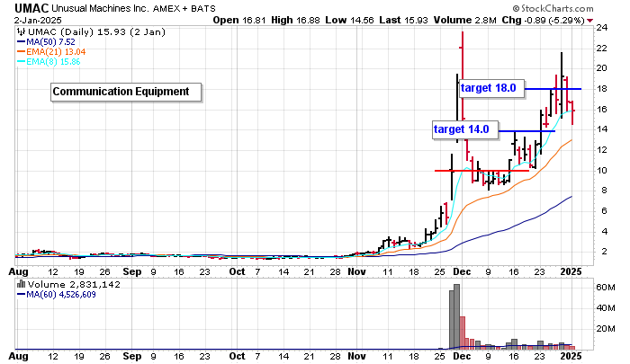Select the EMA(21) 13.04 legend entry

pos(51,52)
